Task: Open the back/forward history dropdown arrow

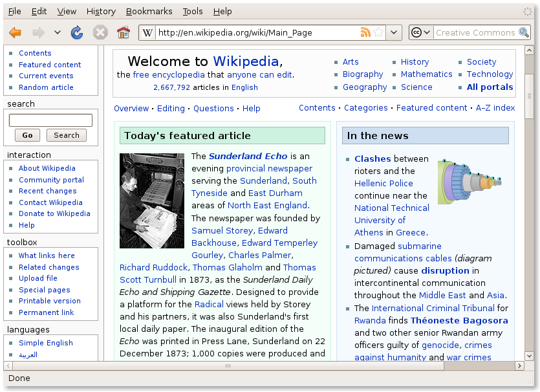Action: pos(58,32)
